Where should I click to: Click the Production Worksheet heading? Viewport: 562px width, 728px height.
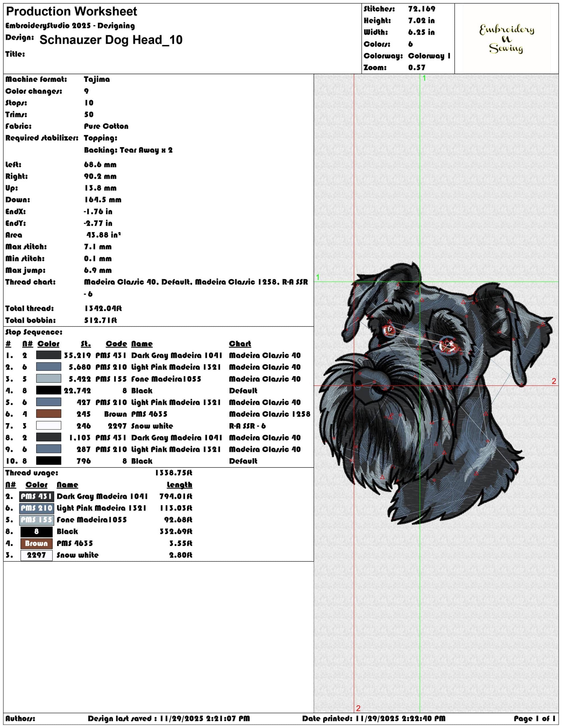[x=71, y=11]
